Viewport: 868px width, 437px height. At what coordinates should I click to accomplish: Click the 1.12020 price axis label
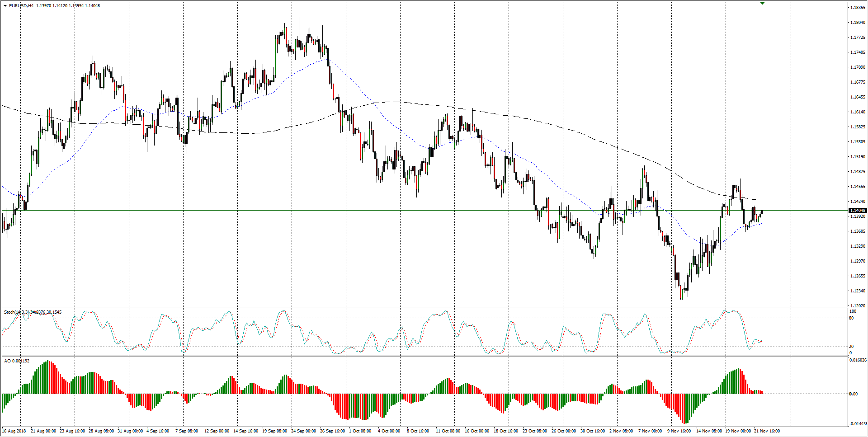coord(858,306)
